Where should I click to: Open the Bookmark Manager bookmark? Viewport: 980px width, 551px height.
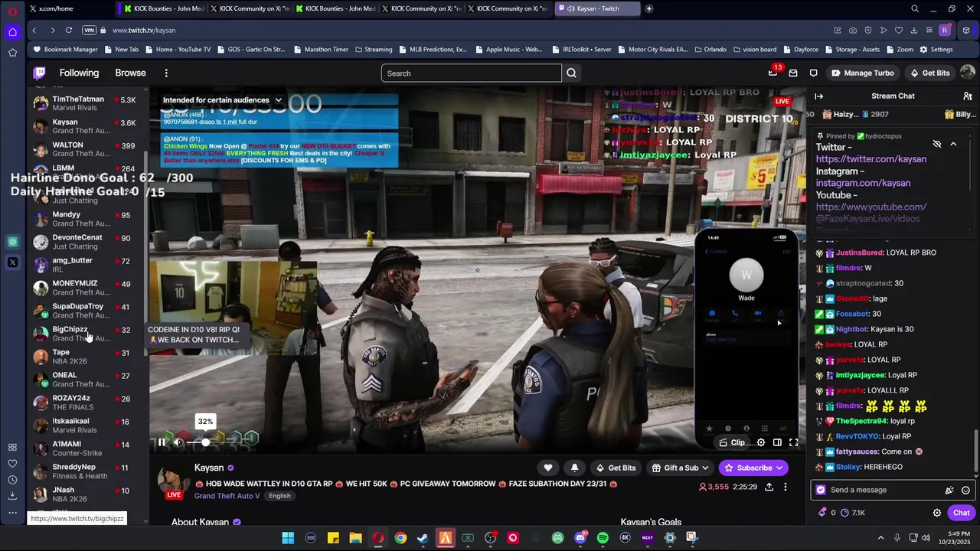click(x=65, y=49)
